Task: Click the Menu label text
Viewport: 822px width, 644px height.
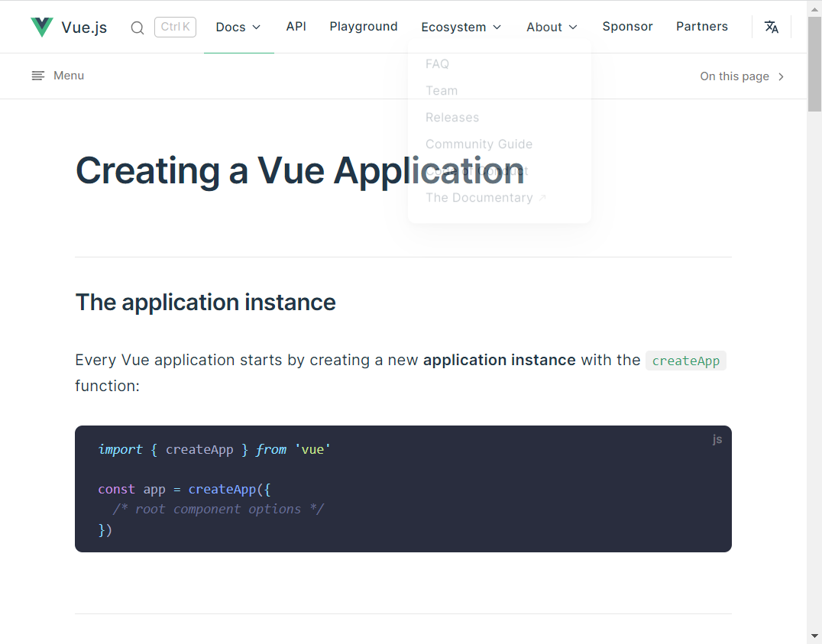Action: click(x=69, y=76)
